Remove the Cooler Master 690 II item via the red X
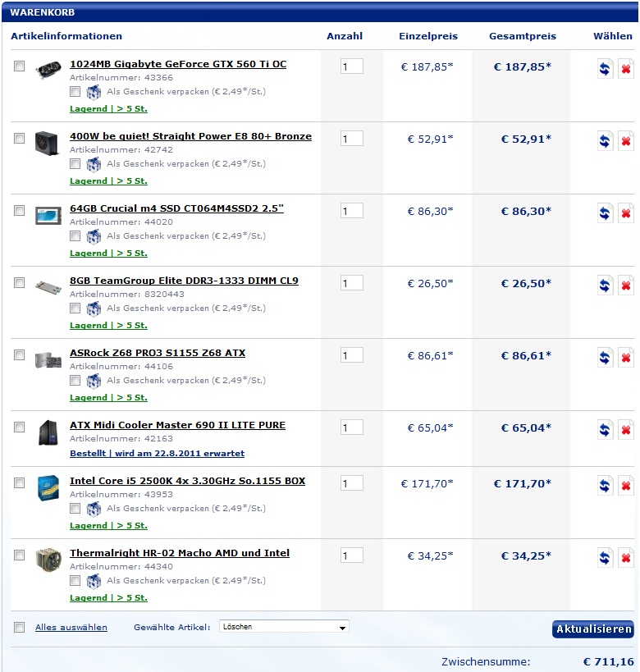The height and width of the screenshot is (672, 640). tap(626, 429)
